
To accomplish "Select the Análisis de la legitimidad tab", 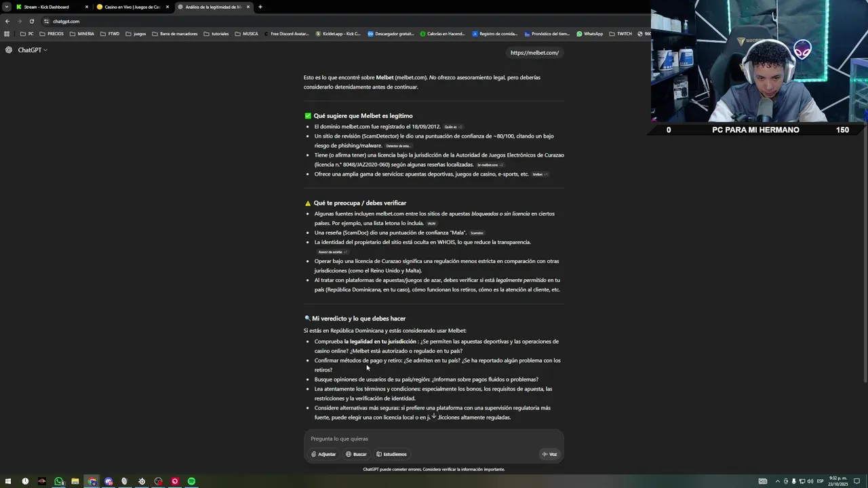I will coord(214,7).
